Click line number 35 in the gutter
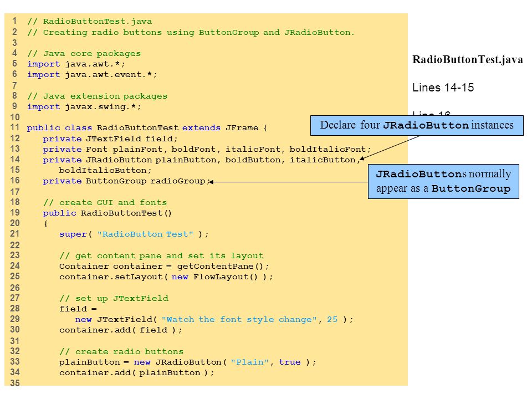The image size is (532, 399). [14, 383]
